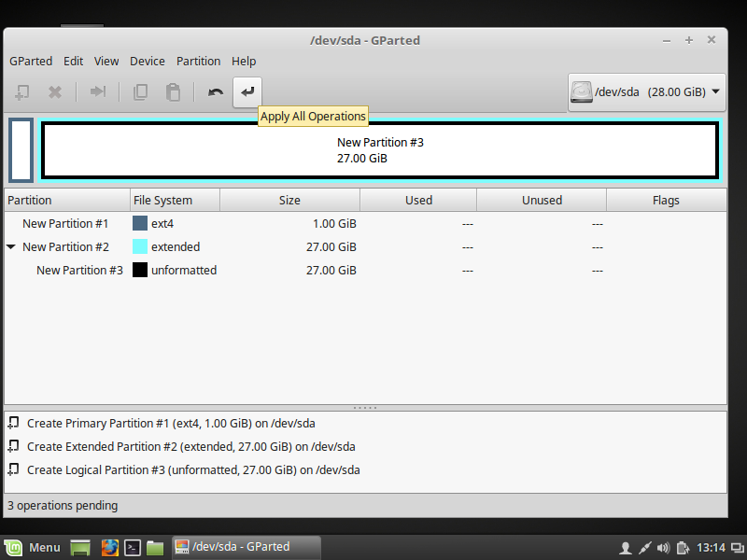Select New Partition #3 row in list
The width and height of the screenshot is (747, 560).
point(365,270)
